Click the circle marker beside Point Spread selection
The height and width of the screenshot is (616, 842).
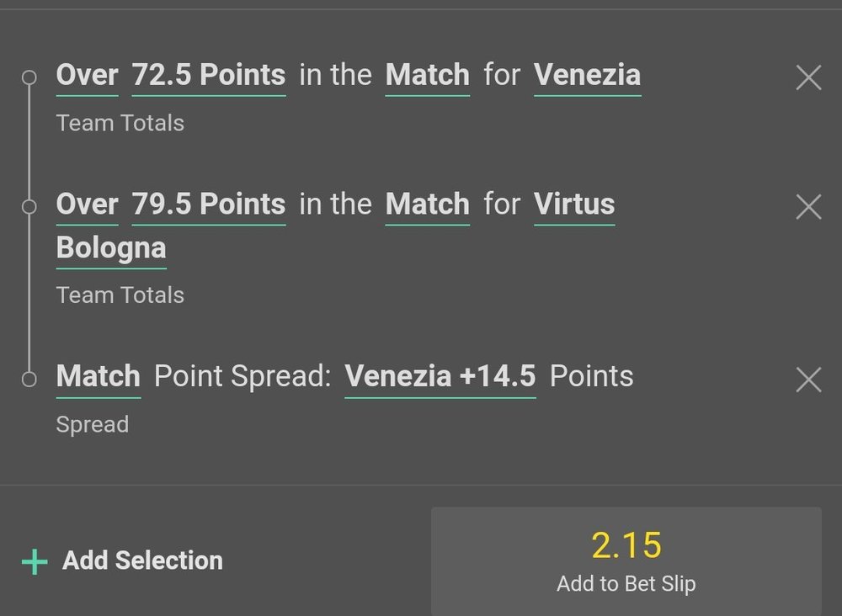click(x=29, y=379)
